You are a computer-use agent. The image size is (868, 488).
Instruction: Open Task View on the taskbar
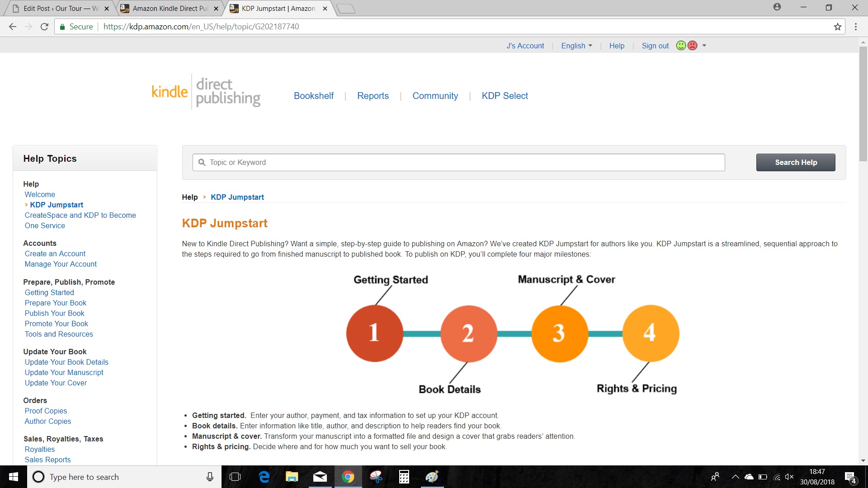(235, 477)
